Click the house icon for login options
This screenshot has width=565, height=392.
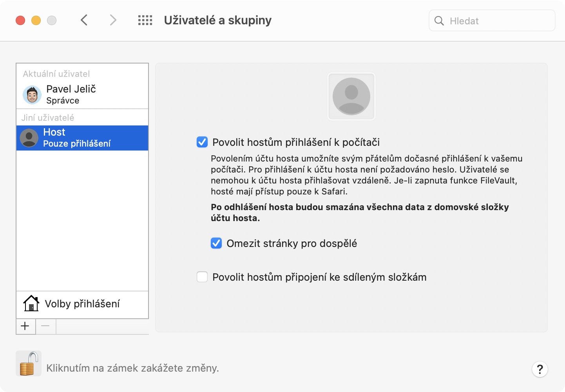coord(31,303)
